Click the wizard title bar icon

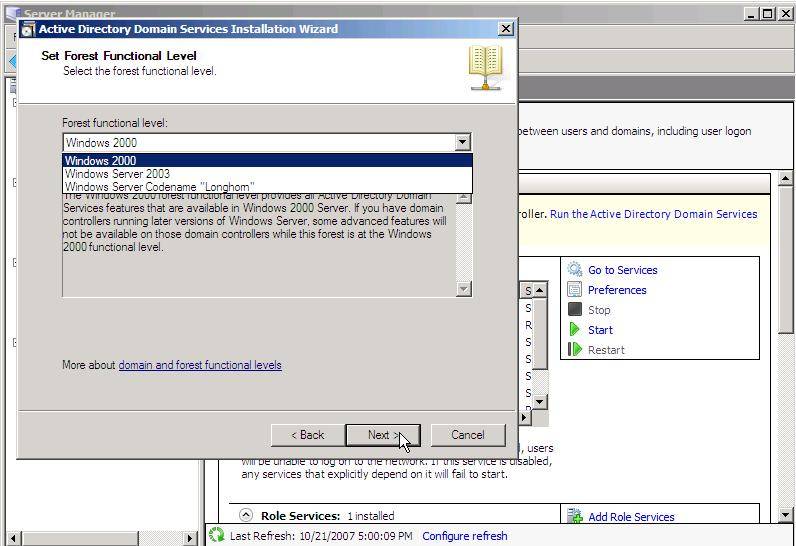(28, 29)
